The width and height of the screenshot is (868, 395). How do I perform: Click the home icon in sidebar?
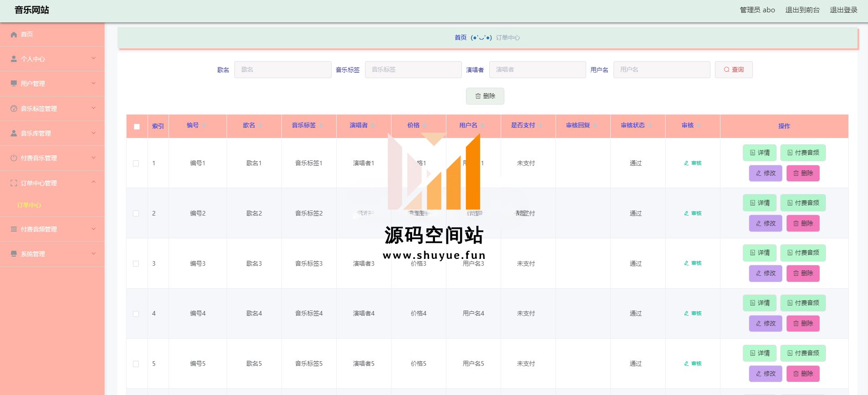[14, 34]
